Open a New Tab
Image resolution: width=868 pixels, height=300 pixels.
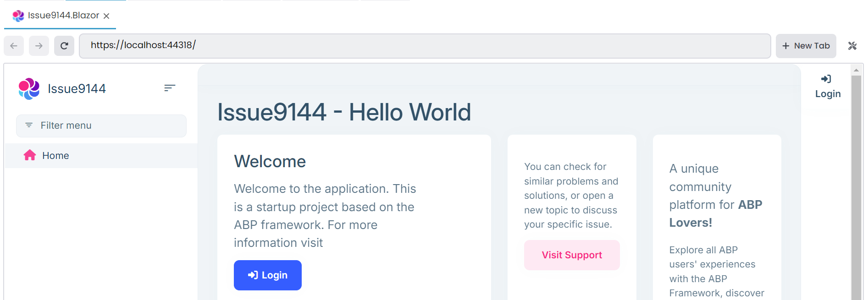coord(806,46)
